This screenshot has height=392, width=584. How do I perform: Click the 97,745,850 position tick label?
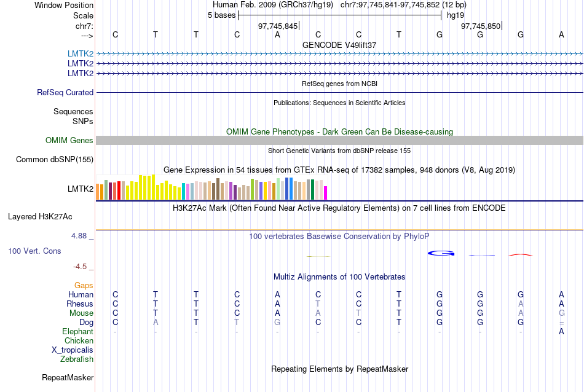point(481,26)
